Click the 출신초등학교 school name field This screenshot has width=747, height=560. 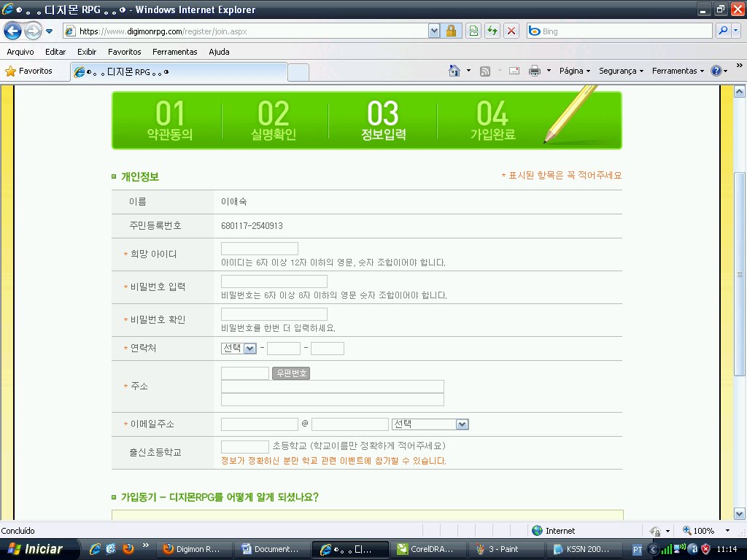click(x=245, y=447)
